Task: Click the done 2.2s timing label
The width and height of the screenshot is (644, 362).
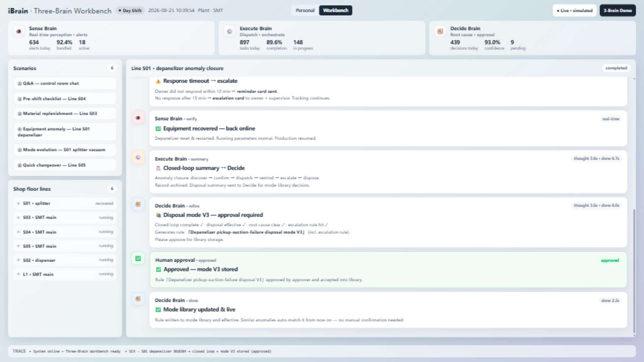Action: coord(610,301)
